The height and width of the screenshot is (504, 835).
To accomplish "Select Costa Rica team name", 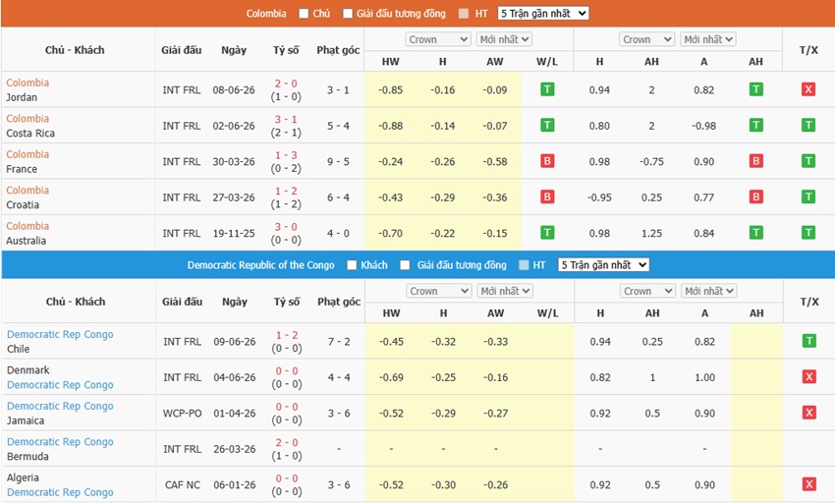I will point(30,134).
